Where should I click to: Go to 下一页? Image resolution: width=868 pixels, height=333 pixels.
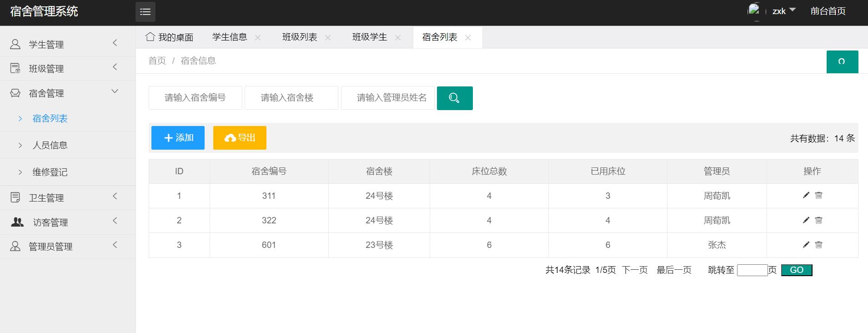click(635, 270)
